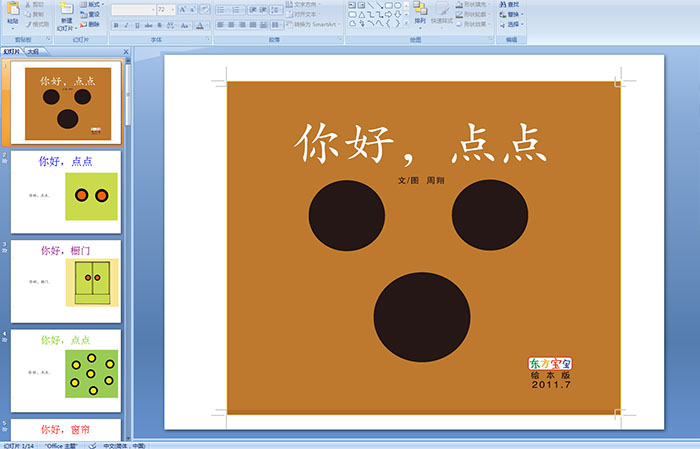Click the Decrease Indent icon
Screen dimensions: 700x449
(253, 9)
